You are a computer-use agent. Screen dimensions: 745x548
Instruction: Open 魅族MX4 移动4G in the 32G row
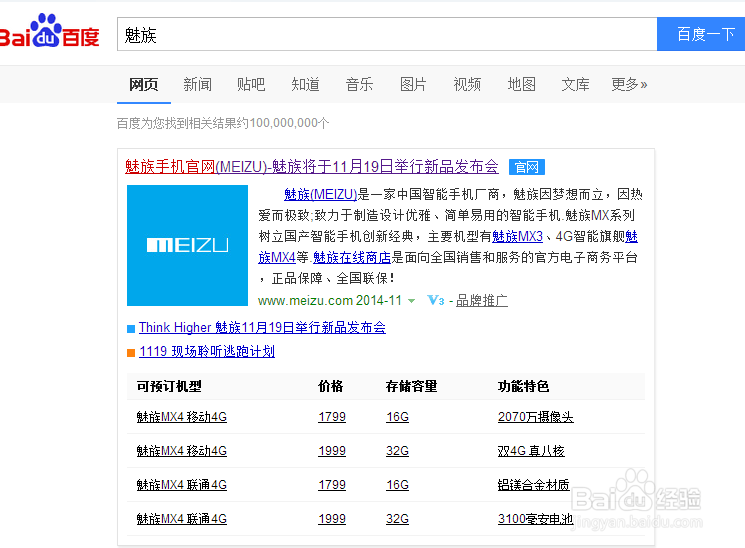tap(181, 451)
